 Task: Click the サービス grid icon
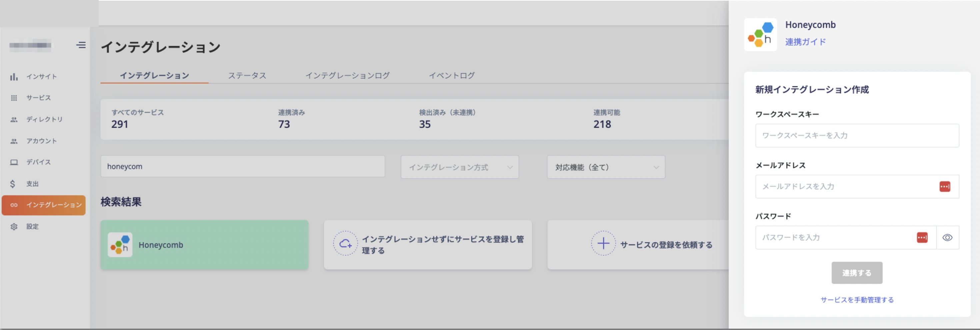pos(14,98)
